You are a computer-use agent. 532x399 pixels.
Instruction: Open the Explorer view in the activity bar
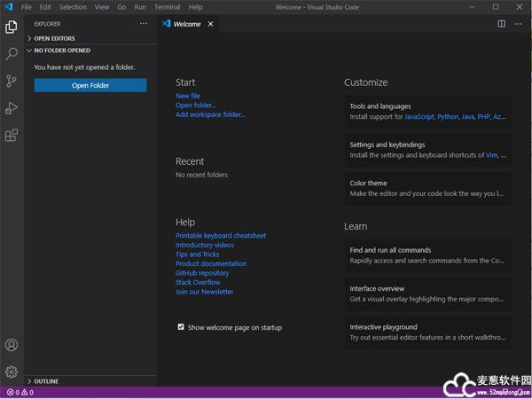(12, 27)
